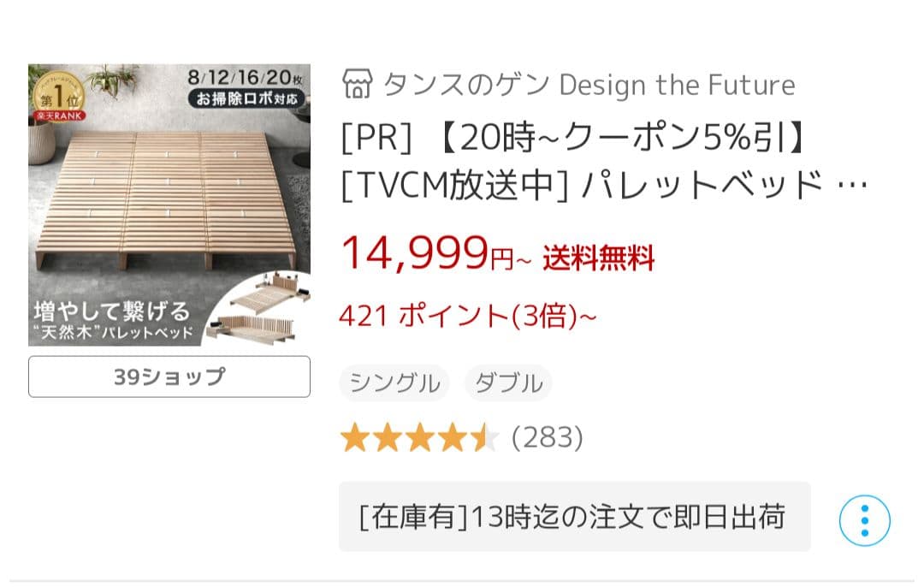Select the シングル size tag
The height and width of the screenshot is (587, 924).
(394, 383)
